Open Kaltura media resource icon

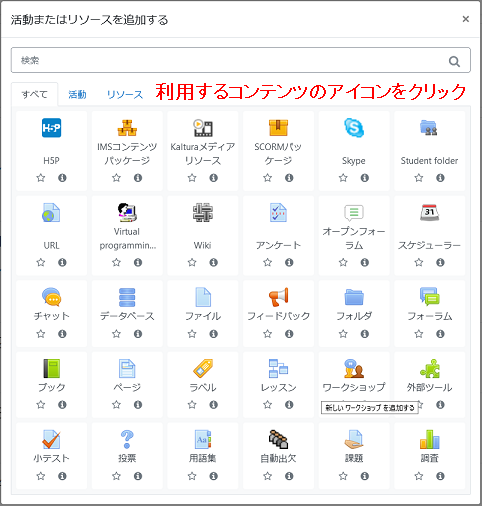tap(203, 128)
